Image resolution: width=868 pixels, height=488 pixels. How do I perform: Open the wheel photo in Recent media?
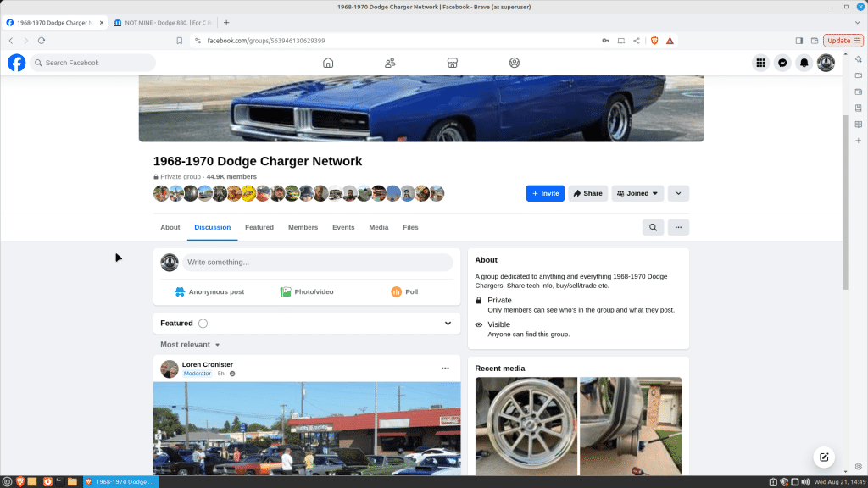point(526,426)
